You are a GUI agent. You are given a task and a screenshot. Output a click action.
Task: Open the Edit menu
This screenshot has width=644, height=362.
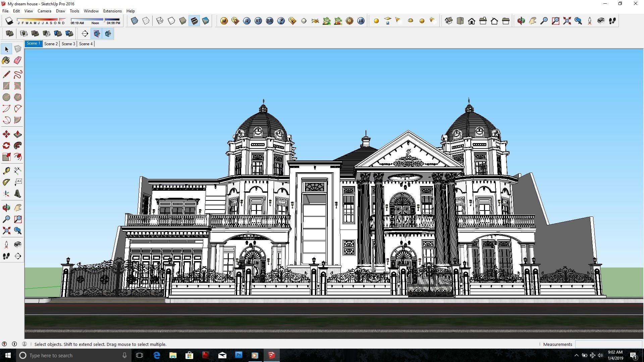point(16,11)
